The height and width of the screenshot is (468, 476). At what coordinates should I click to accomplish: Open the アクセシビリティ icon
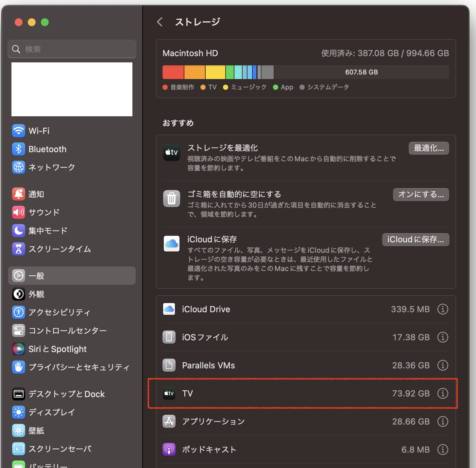click(19, 312)
